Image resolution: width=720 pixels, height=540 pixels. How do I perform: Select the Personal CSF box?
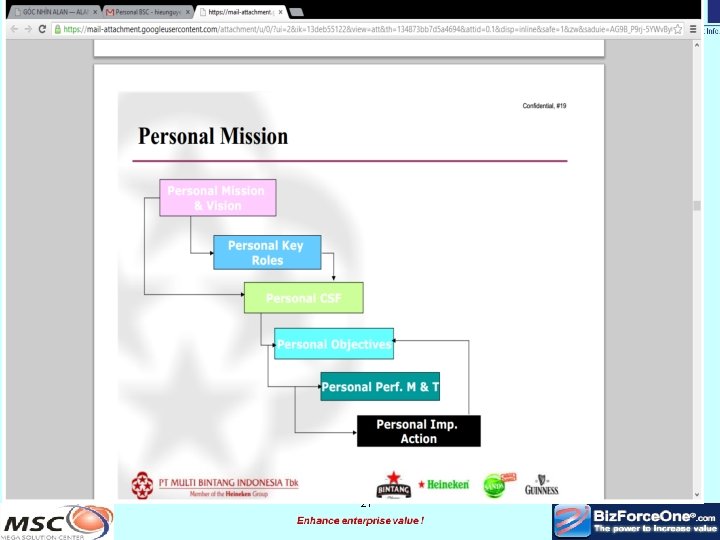pyautogui.click(x=304, y=298)
